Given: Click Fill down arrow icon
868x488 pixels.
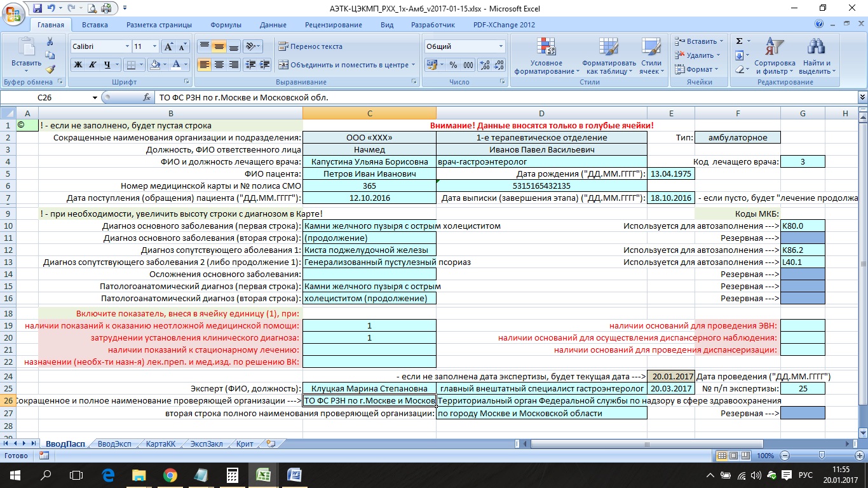Looking at the screenshot, I should click(740, 55).
